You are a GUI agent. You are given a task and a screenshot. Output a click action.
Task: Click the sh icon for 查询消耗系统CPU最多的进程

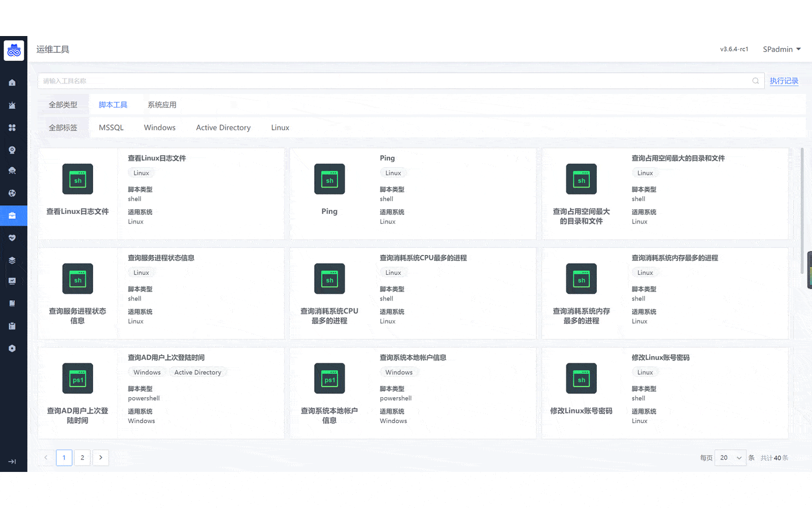pos(329,278)
